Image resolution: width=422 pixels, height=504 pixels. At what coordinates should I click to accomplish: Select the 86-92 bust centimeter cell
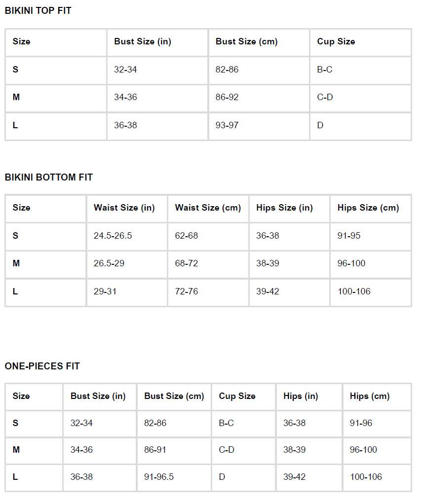pos(227,97)
